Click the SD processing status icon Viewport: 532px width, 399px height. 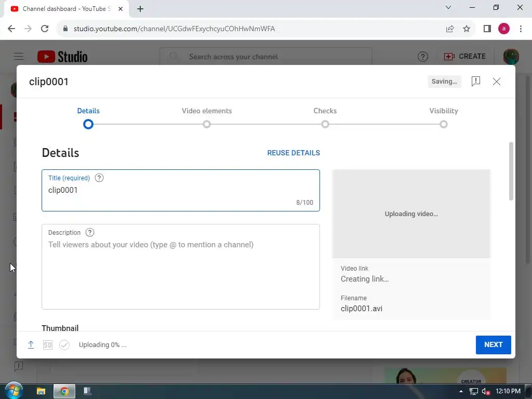[x=47, y=345]
